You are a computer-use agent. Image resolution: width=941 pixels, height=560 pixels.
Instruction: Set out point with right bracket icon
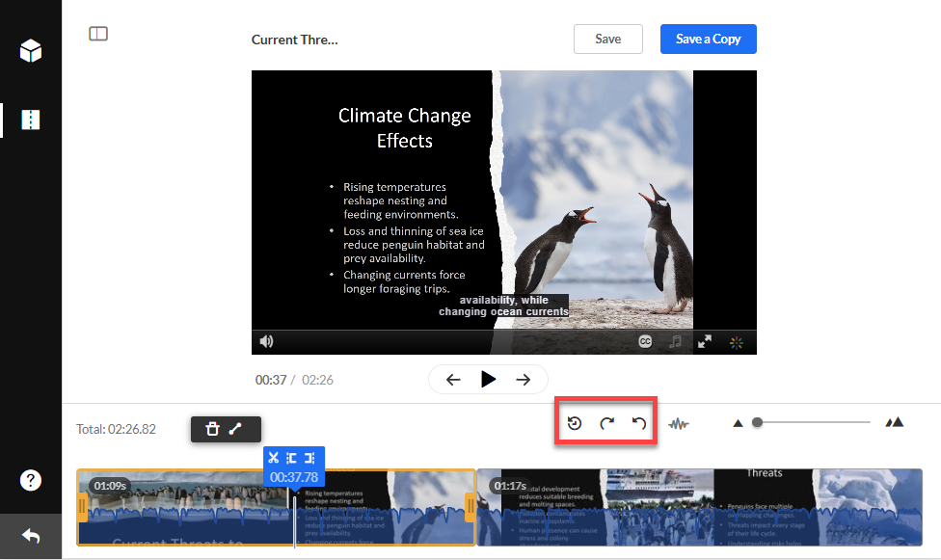point(309,458)
